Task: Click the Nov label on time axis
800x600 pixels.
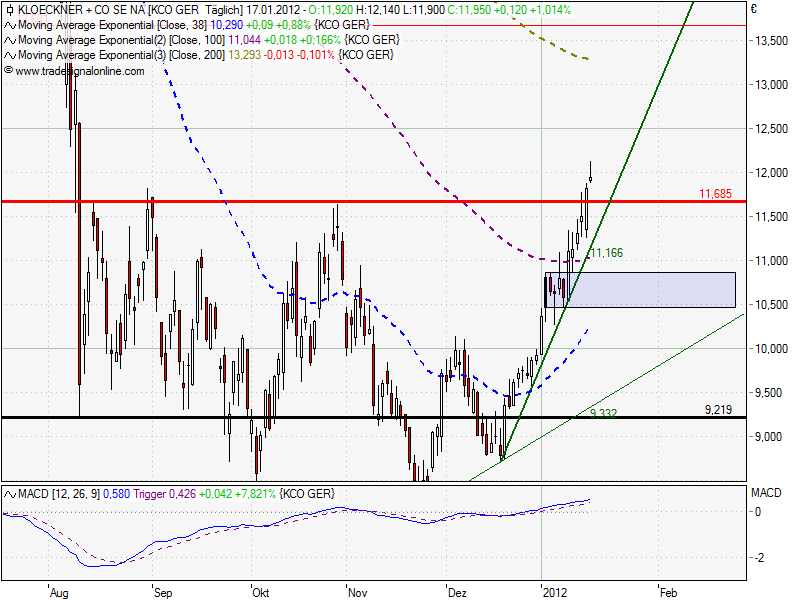Action: coord(358,592)
